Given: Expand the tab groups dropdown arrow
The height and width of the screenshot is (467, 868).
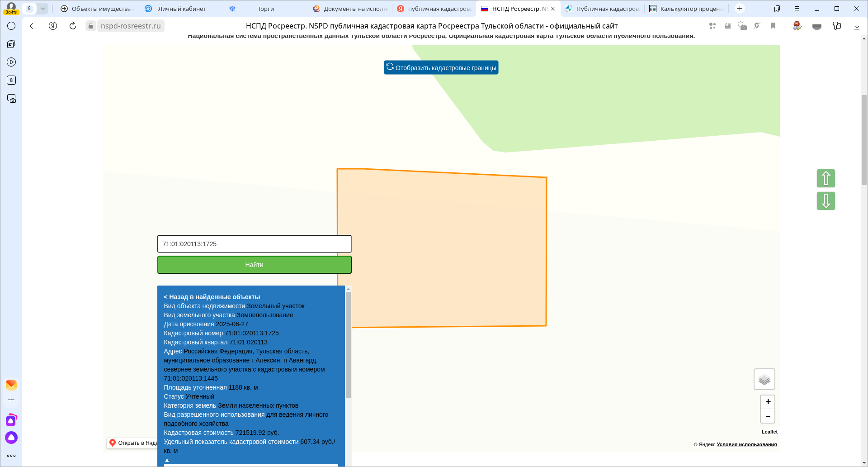Looking at the screenshot, I should (x=42, y=9).
